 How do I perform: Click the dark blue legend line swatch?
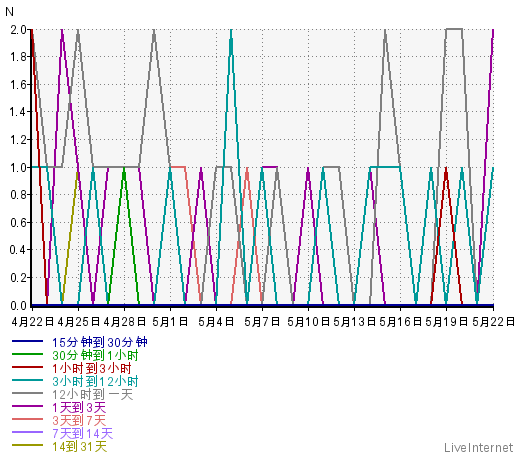click(27, 341)
